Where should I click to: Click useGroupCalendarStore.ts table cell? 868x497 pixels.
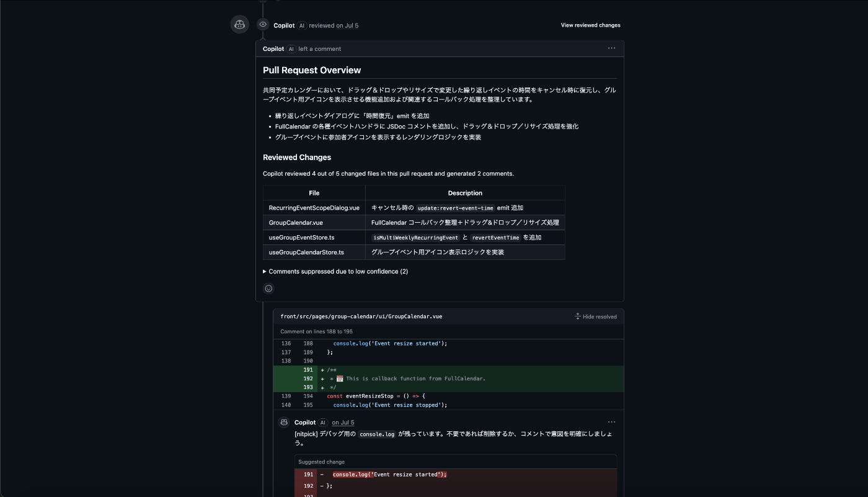[314, 253]
